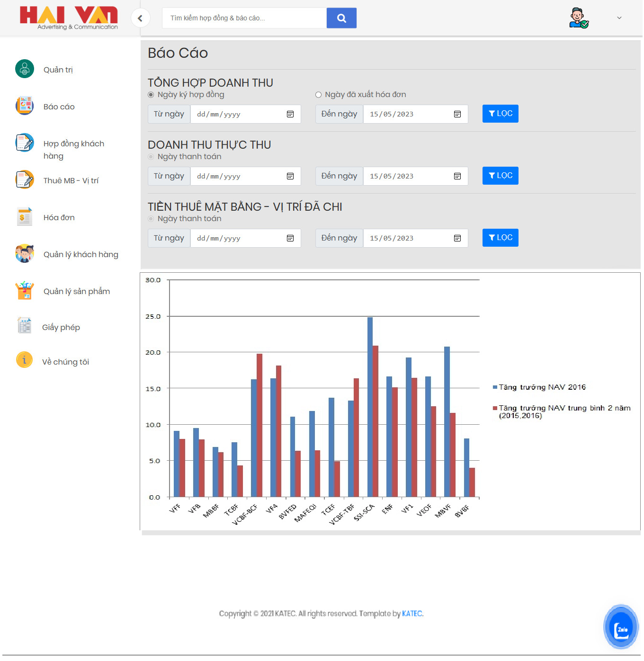
Task: Select the Ngày đã xuất hóa đơn radio
Action: click(319, 95)
